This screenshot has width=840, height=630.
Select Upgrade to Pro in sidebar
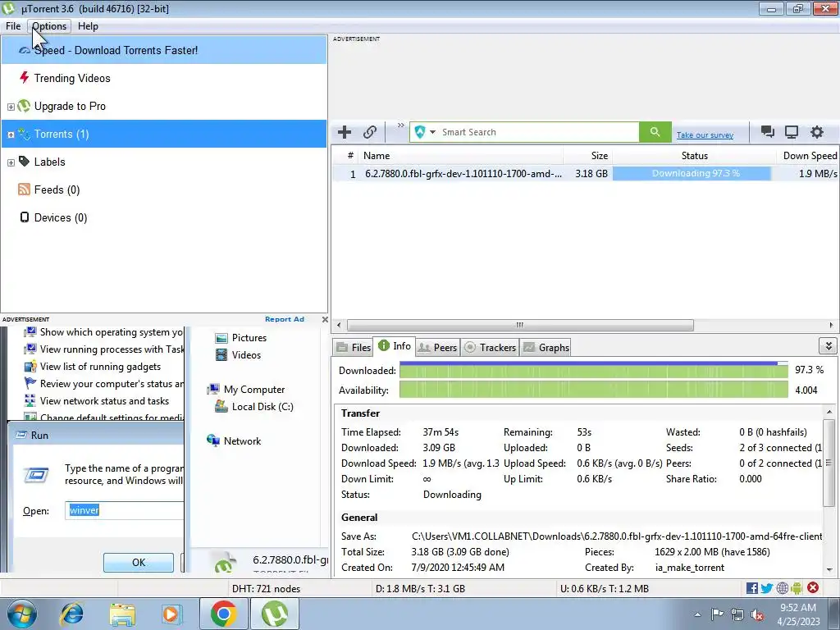tap(164, 106)
